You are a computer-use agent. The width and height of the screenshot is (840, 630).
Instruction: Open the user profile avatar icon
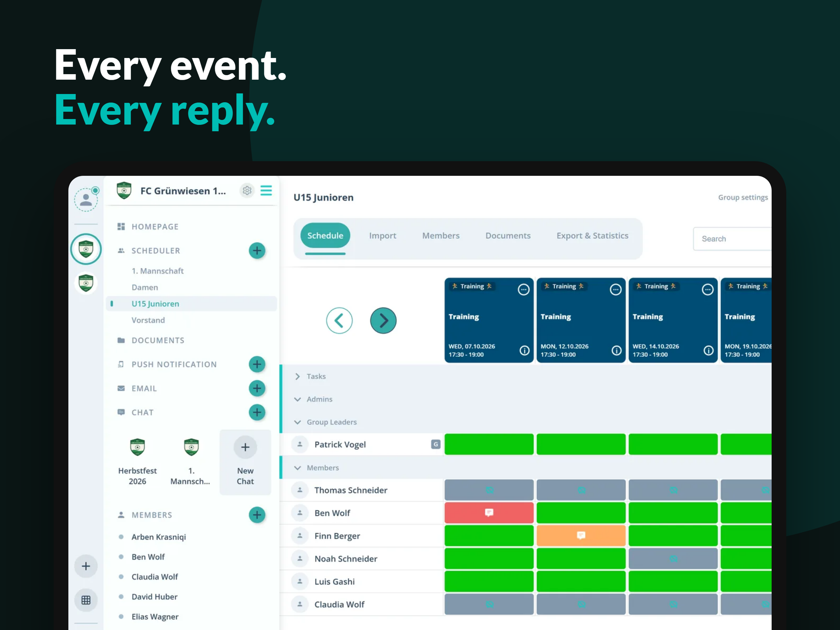point(86,199)
